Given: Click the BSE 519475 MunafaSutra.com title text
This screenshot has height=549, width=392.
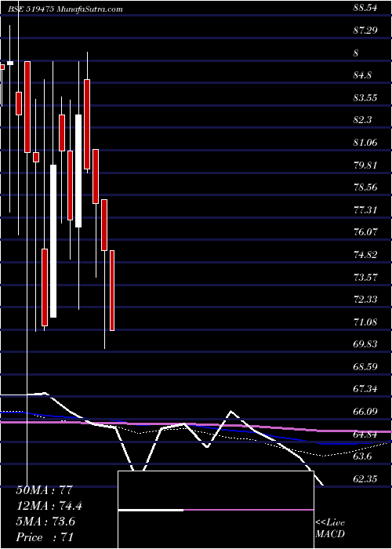Looking at the screenshot, I should pyautogui.click(x=65, y=9).
